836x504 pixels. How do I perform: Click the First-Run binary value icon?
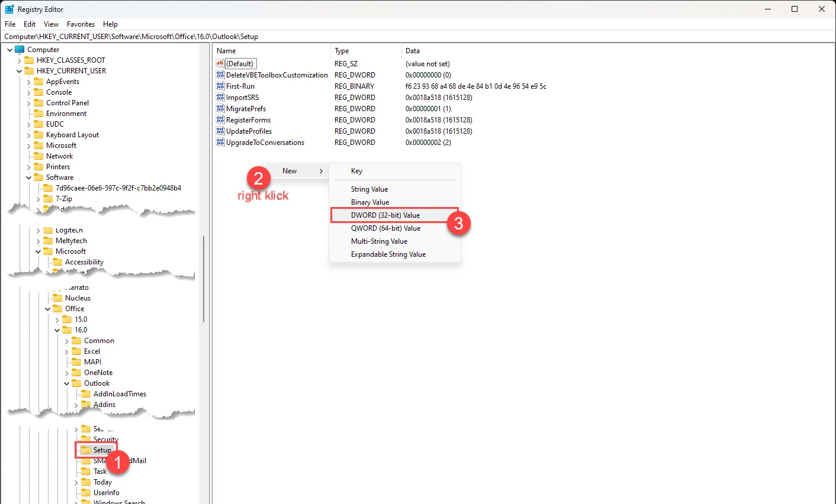220,86
